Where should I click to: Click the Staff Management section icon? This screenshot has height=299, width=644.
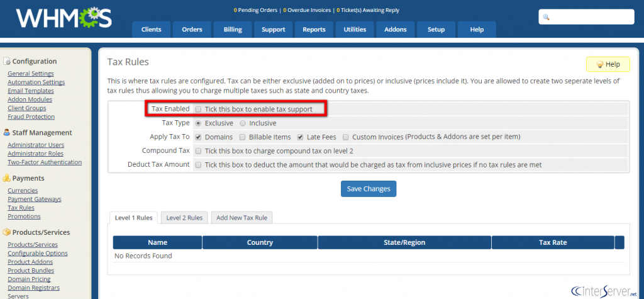pos(6,132)
